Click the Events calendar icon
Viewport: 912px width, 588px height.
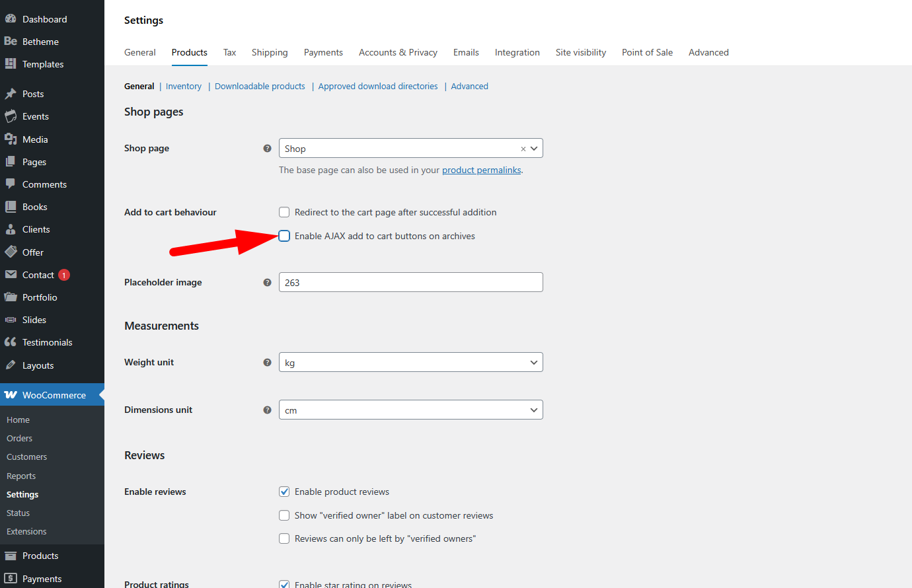[11, 116]
